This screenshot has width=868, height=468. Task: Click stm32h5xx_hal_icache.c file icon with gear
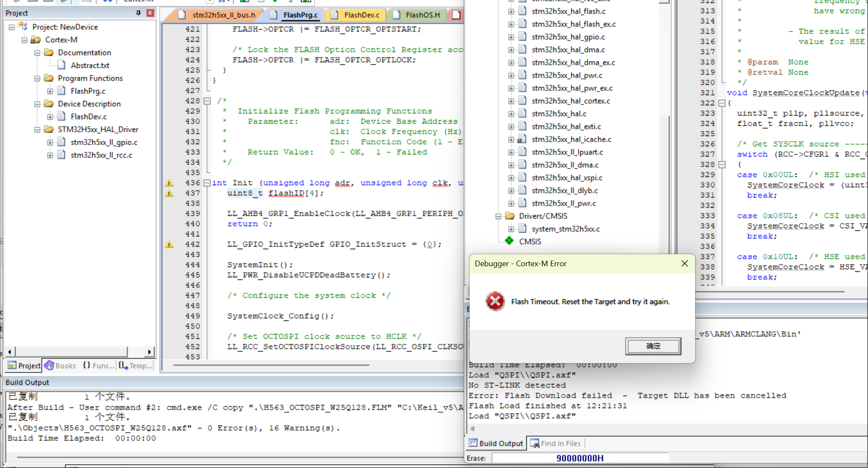click(521, 139)
